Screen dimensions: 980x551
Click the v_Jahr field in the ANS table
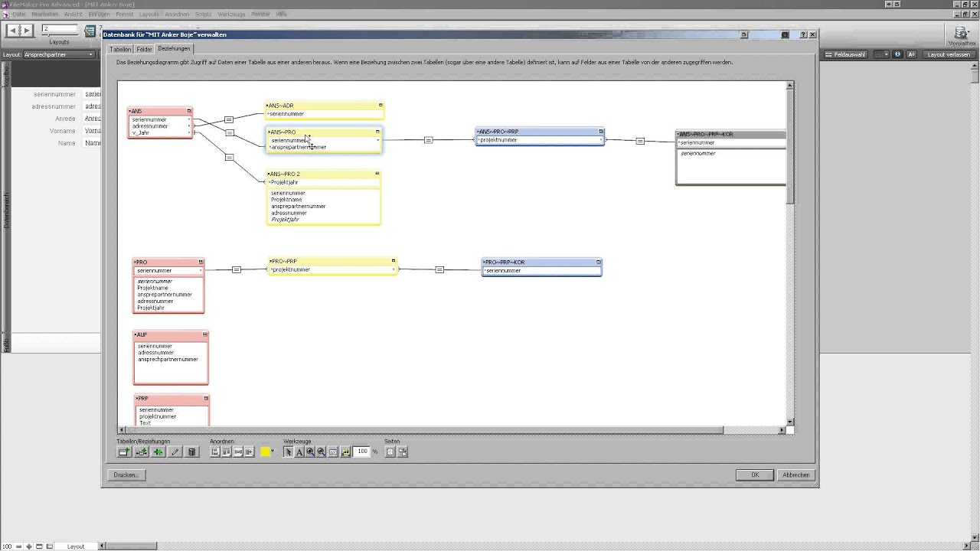pos(141,132)
